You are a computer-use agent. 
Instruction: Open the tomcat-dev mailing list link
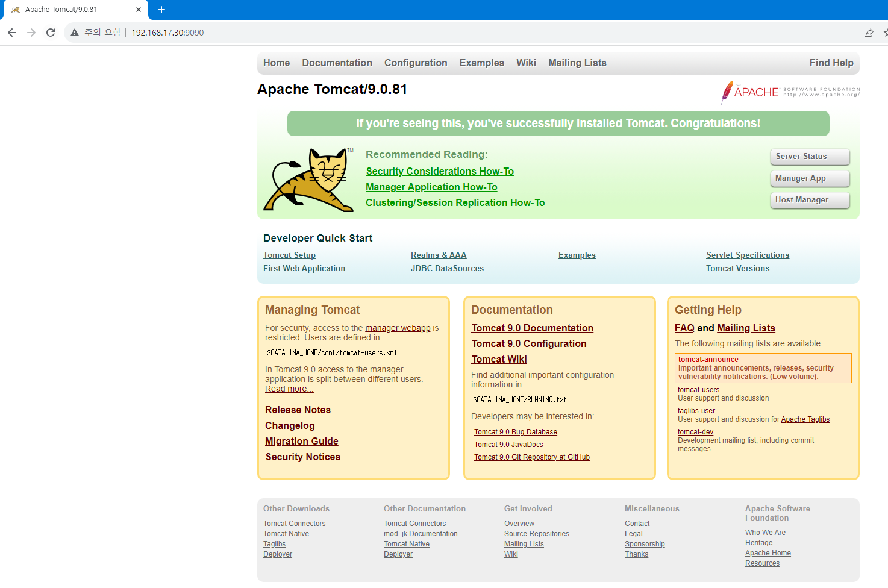click(x=695, y=432)
